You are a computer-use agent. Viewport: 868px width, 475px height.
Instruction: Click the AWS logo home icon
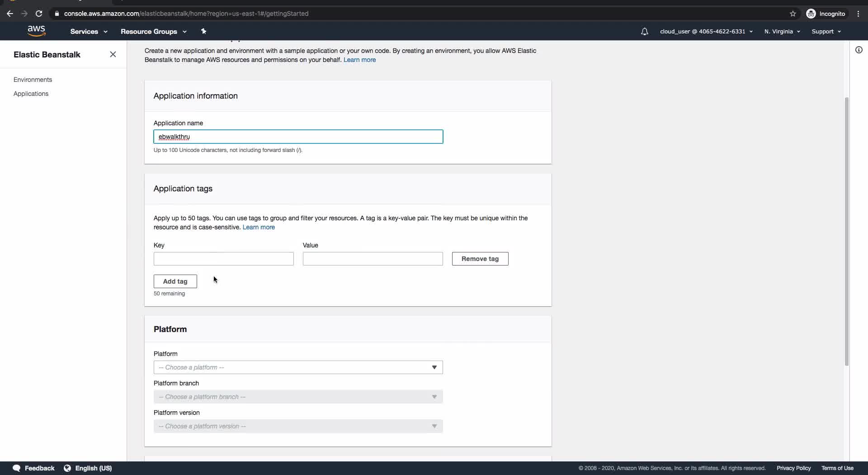click(36, 31)
